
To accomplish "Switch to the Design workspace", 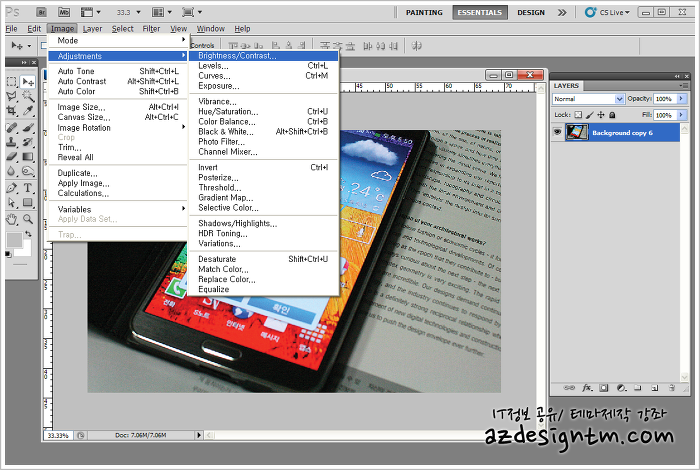I will (531, 12).
